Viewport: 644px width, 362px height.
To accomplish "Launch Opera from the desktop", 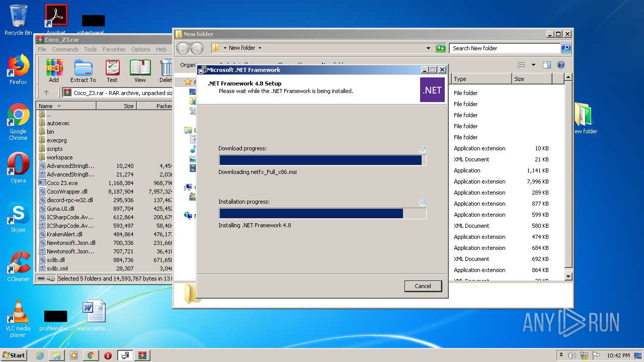I will tap(18, 167).
